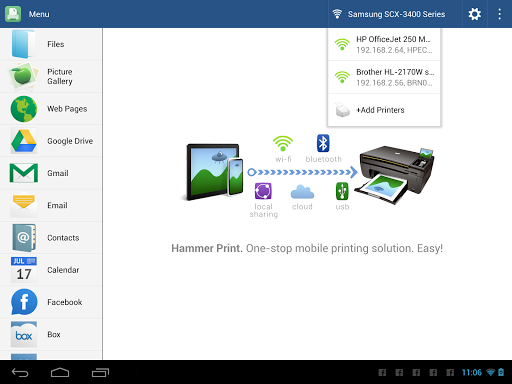Open the Web Pages globe icon
Viewport: 512px width, 384px height.
click(x=24, y=109)
